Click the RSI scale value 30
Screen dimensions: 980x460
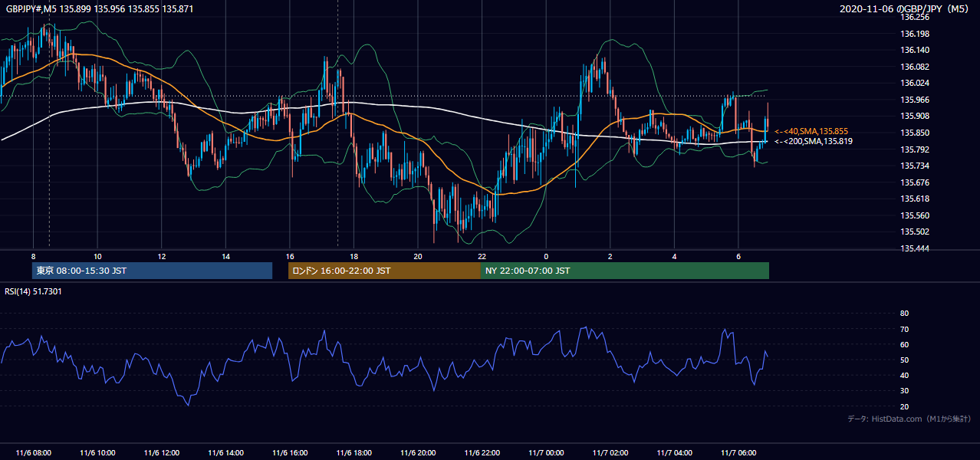(904, 391)
